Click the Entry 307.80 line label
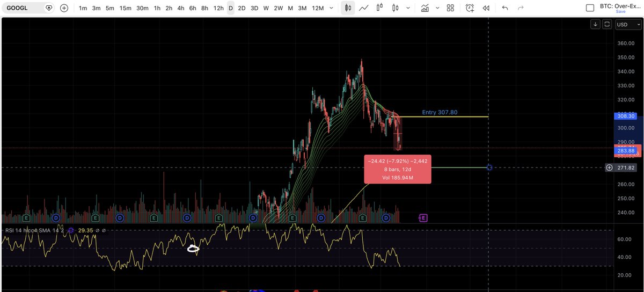Image resolution: width=644 pixels, height=292 pixels. (x=440, y=113)
